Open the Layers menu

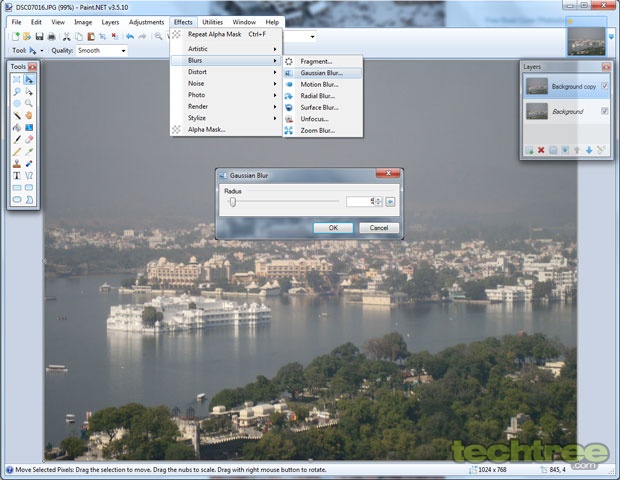point(110,22)
